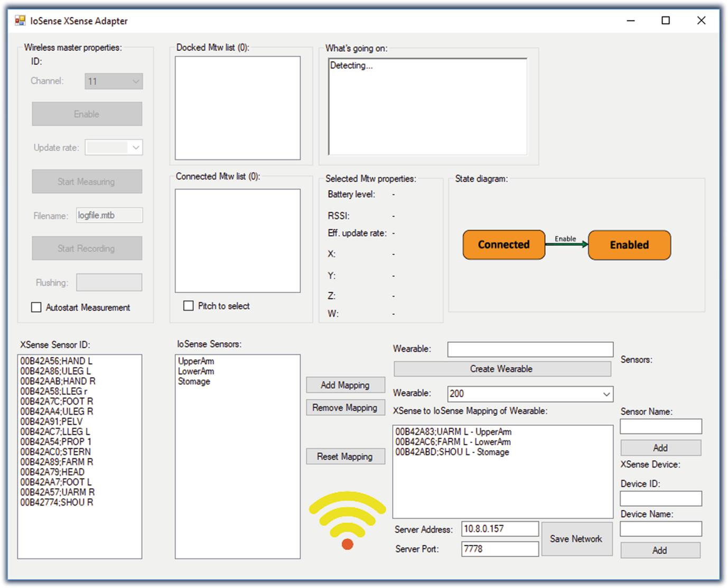728x588 pixels.
Task: Select sensor 00B42AC0;STERN
Action: [x=55, y=452]
